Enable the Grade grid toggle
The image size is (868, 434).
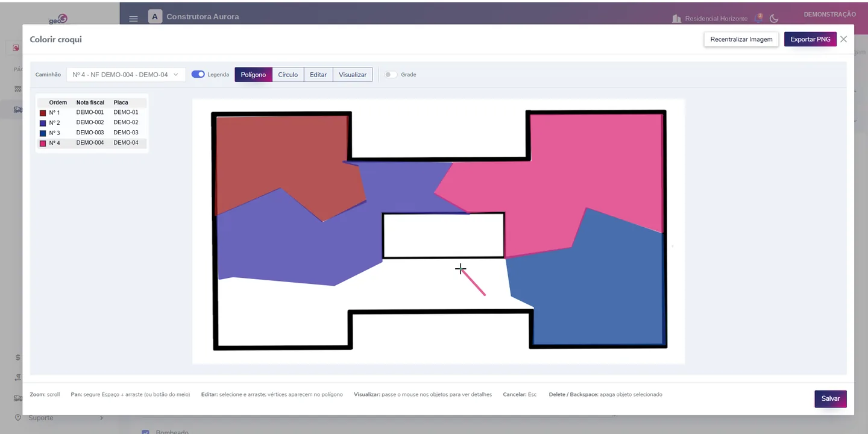point(391,75)
